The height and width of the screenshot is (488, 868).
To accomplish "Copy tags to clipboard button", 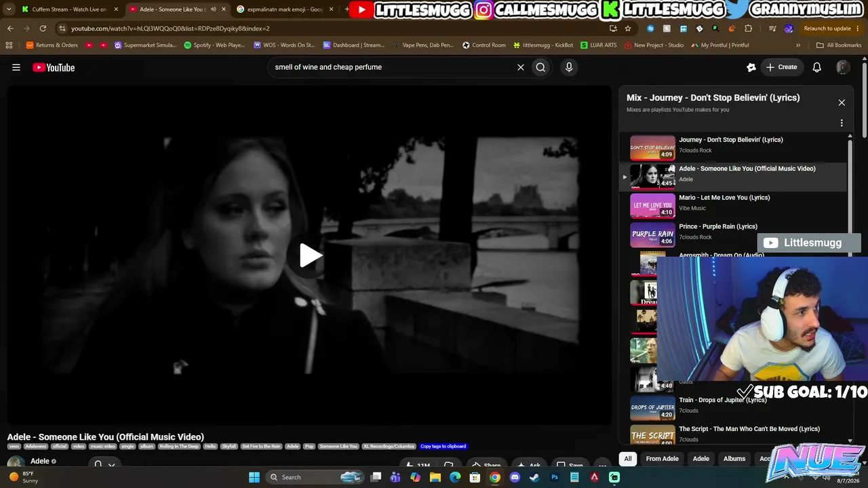I will (x=443, y=447).
